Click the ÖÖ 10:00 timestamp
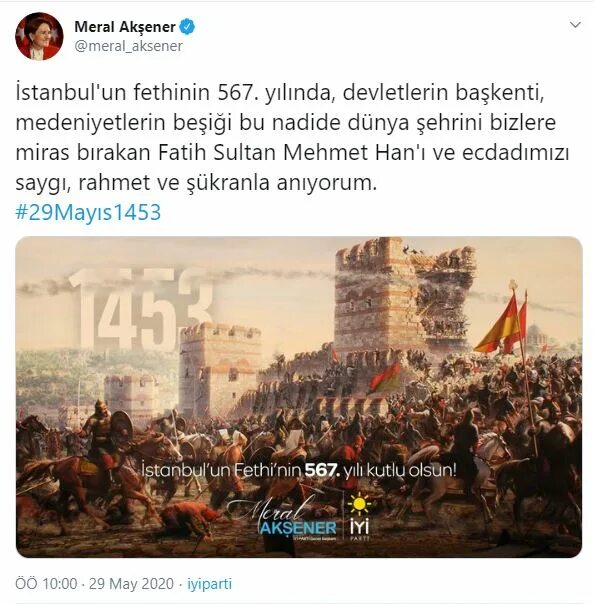Viewport: 594px width, 604px height. coord(46,584)
